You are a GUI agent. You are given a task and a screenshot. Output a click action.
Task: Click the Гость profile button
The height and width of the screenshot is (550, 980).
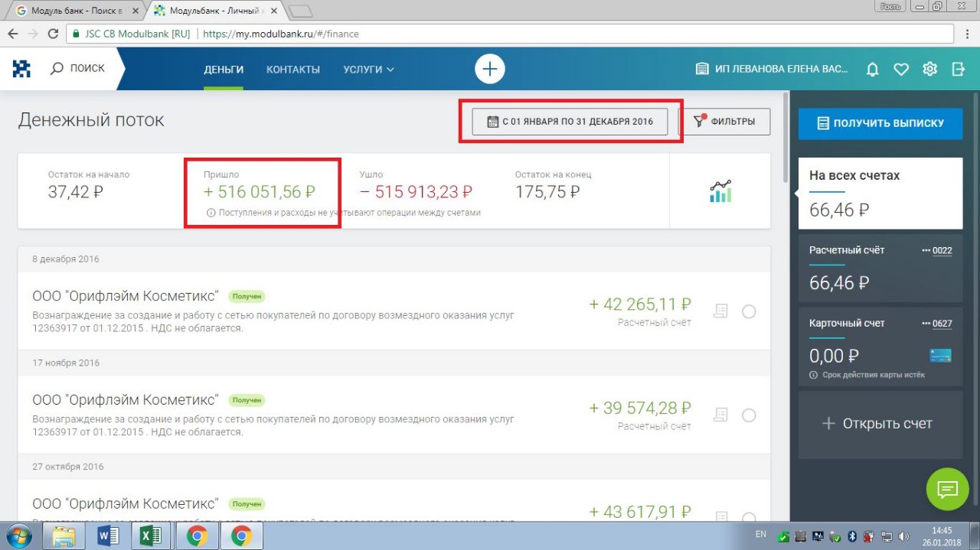pos(890,6)
